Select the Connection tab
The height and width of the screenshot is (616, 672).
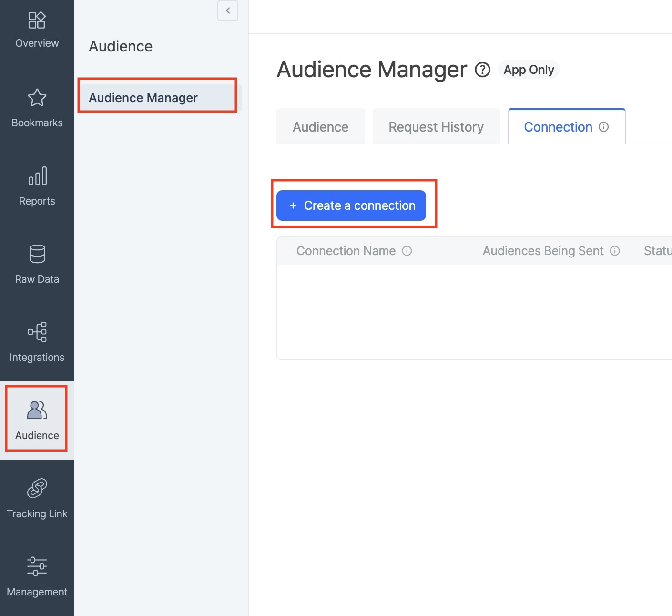[558, 127]
